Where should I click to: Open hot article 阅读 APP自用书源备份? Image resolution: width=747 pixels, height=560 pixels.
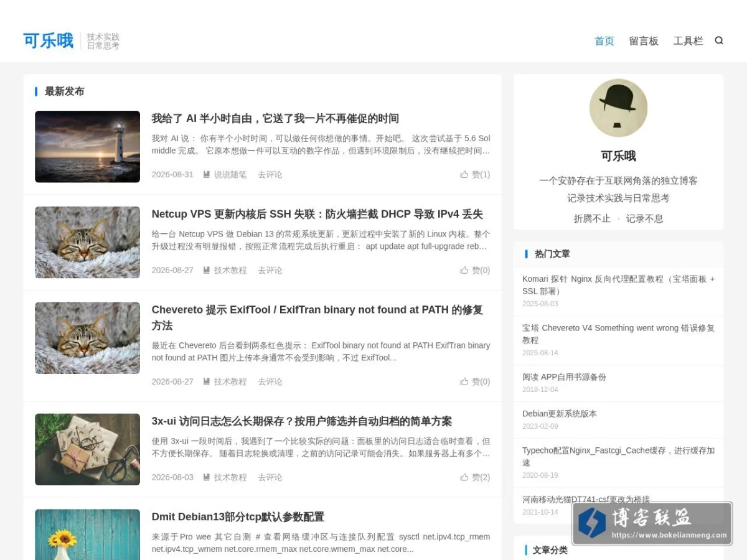(x=564, y=377)
